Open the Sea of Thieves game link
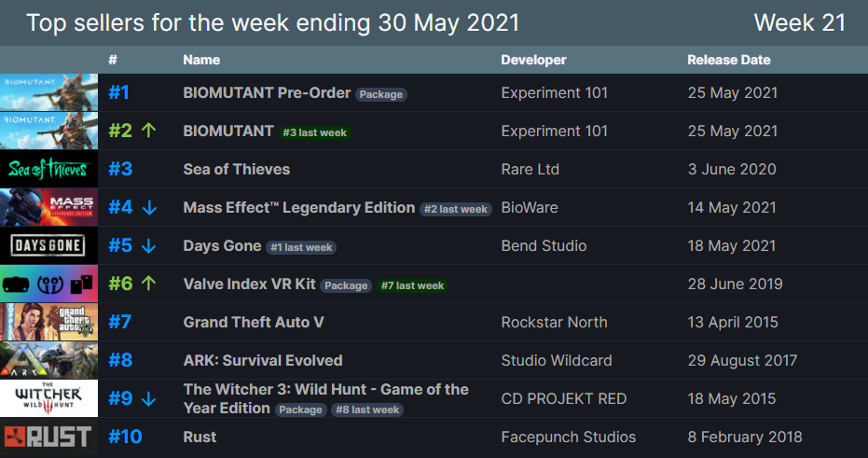Viewport: 868px width, 458px height. 236,169
